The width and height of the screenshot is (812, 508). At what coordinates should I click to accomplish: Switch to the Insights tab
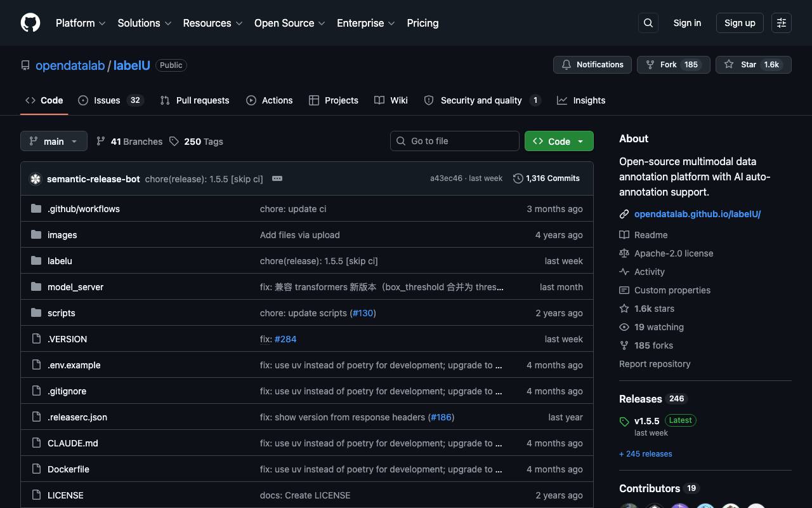coord(581,100)
